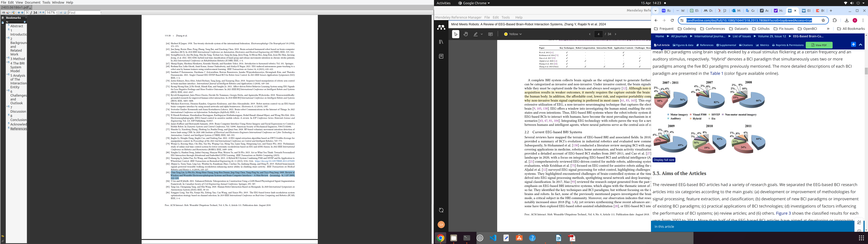Open the zoom percentage dropdown beside 167%

coord(57,12)
